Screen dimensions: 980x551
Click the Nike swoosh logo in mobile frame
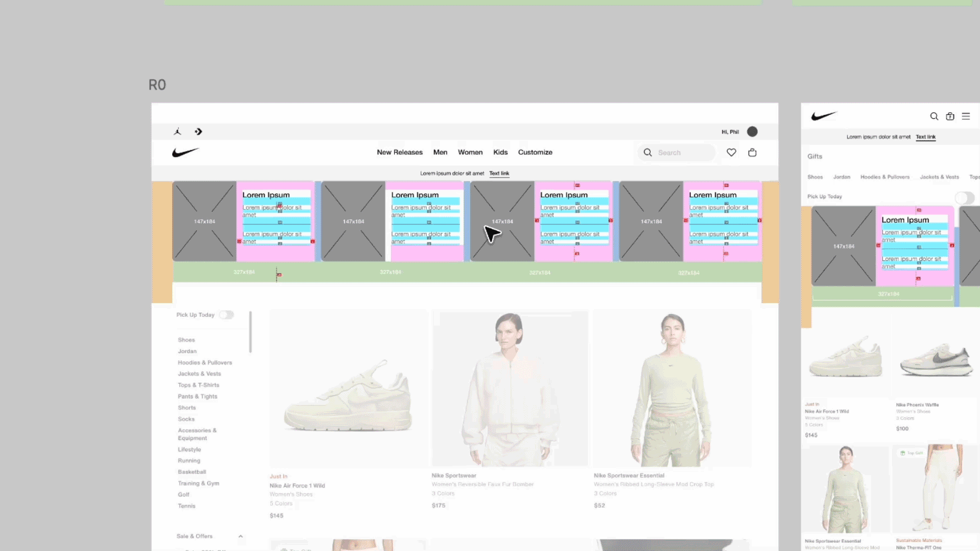pos(824,116)
